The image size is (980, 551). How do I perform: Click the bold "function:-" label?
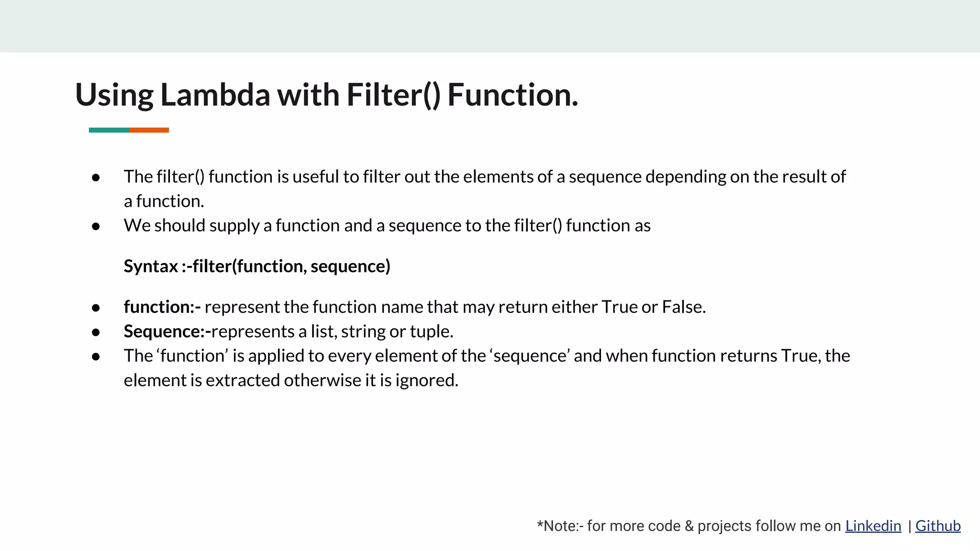(162, 307)
